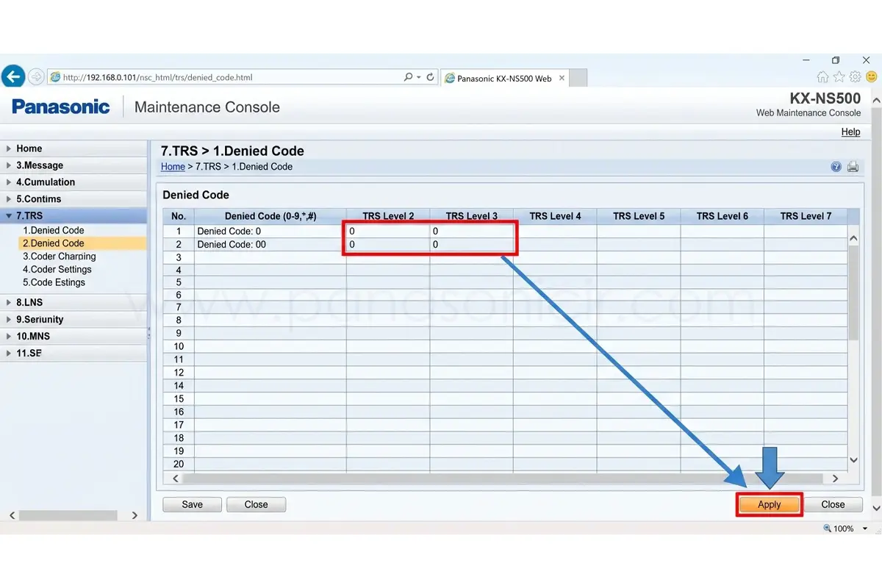Open the browser home icon
Image resolution: width=882 pixels, height=588 pixels.
(x=822, y=77)
